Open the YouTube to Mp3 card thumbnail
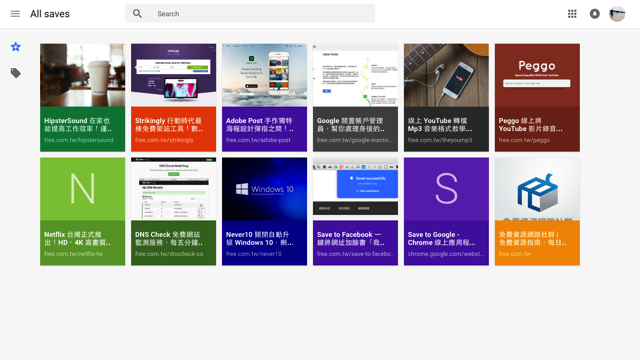Viewport: 640px width, 360px height. click(447, 75)
